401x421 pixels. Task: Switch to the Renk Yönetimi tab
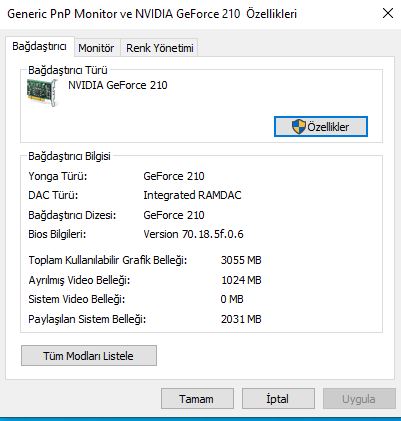[160, 48]
